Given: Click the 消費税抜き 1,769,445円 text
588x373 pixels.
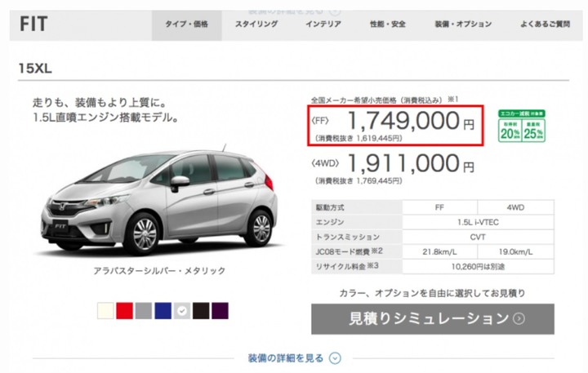Looking at the screenshot, I should point(359,181).
